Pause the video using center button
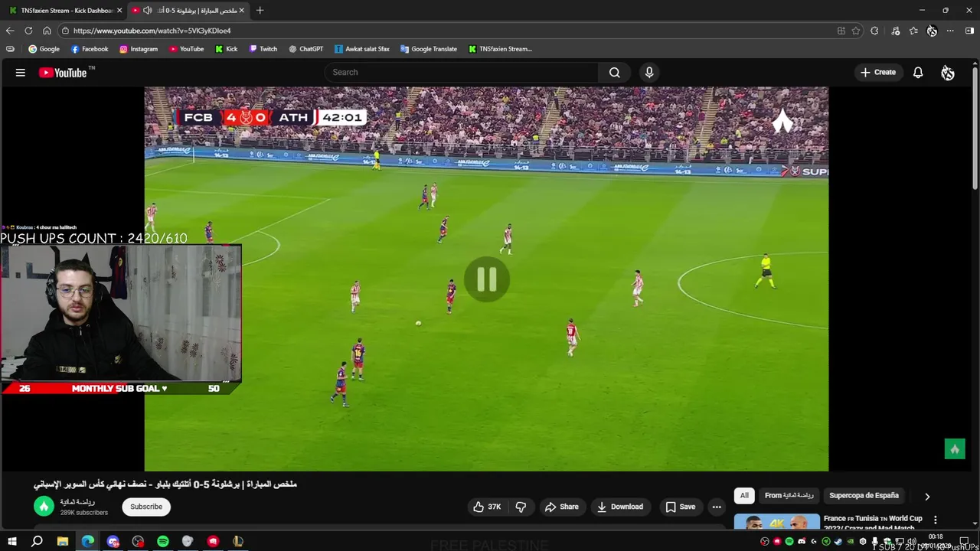980x551 pixels. point(487,280)
